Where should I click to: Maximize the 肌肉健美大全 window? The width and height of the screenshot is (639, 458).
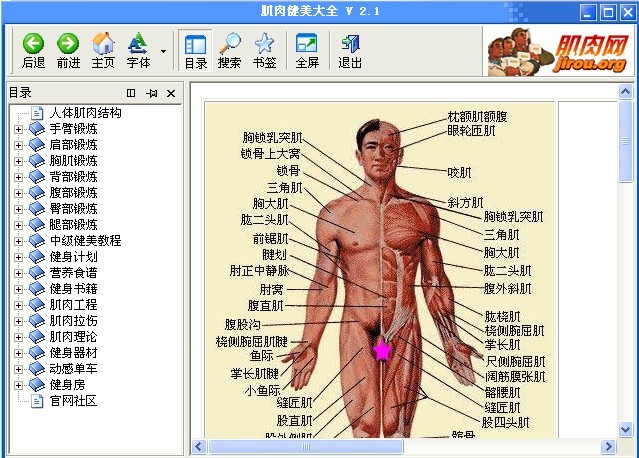608,12
